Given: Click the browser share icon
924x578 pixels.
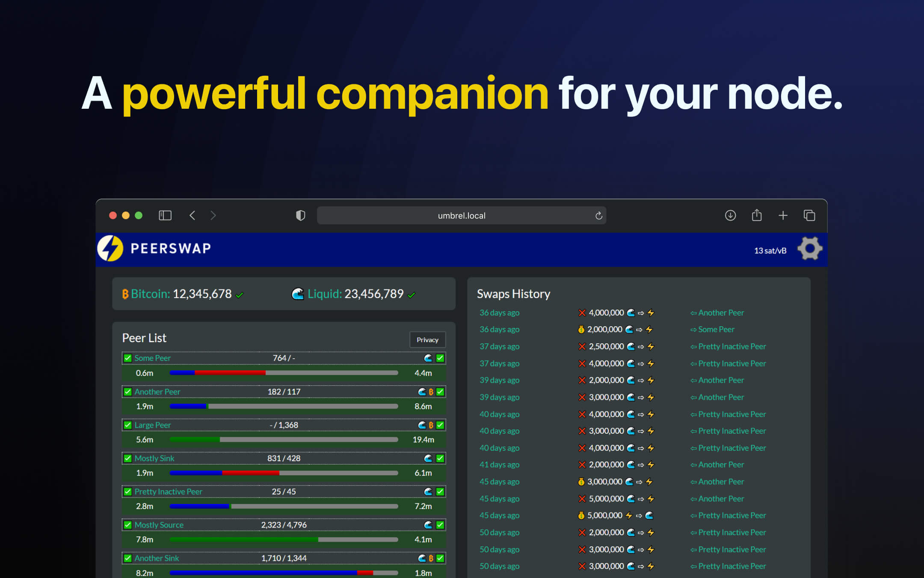Looking at the screenshot, I should pyautogui.click(x=757, y=215).
